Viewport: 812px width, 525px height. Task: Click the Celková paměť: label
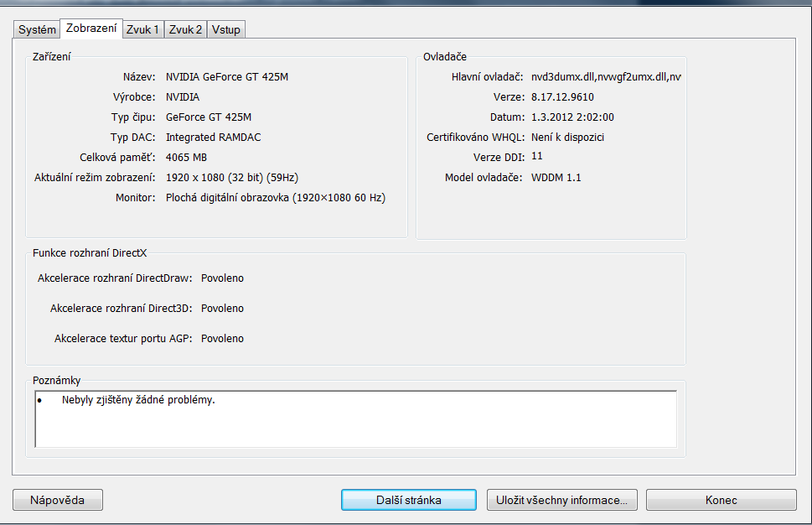[x=117, y=158]
